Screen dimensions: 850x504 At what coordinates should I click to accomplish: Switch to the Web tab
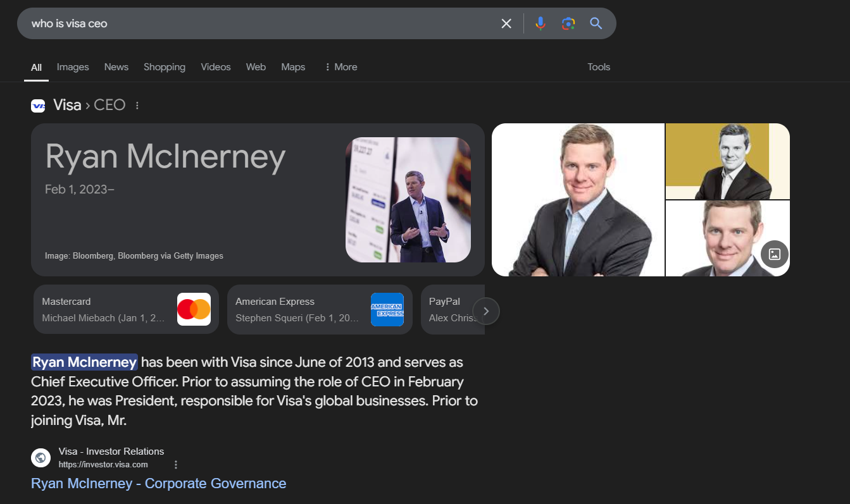(x=256, y=67)
